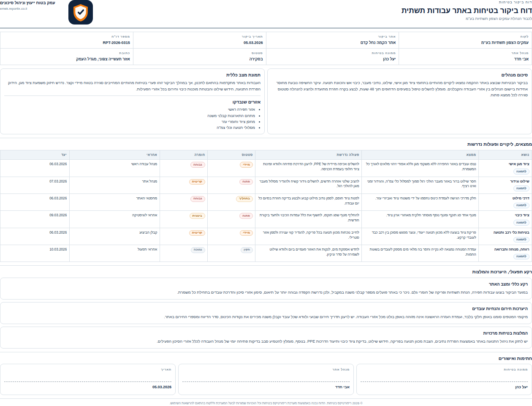Screen dimensions: 532x406
Task: Select the report number RPT-2026-0315
Action: click(x=116, y=43)
